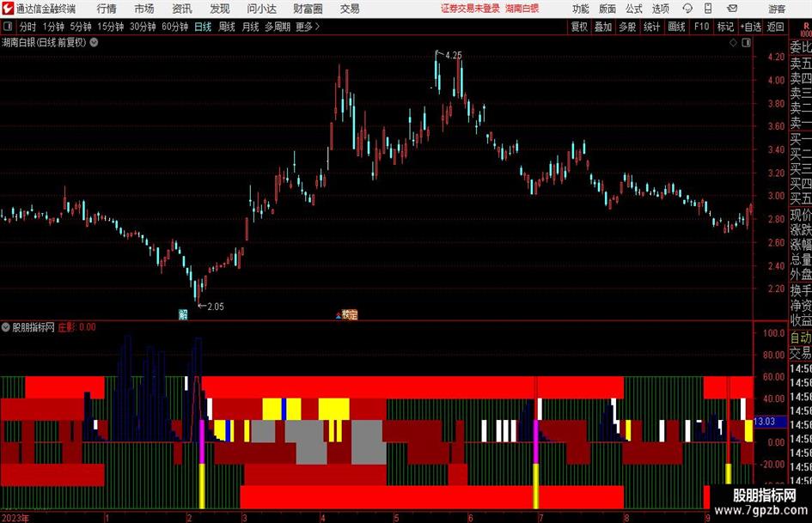Viewport: 812px width, 523px height.
Task: Click the 叠加 overlay button
Action: 603,27
